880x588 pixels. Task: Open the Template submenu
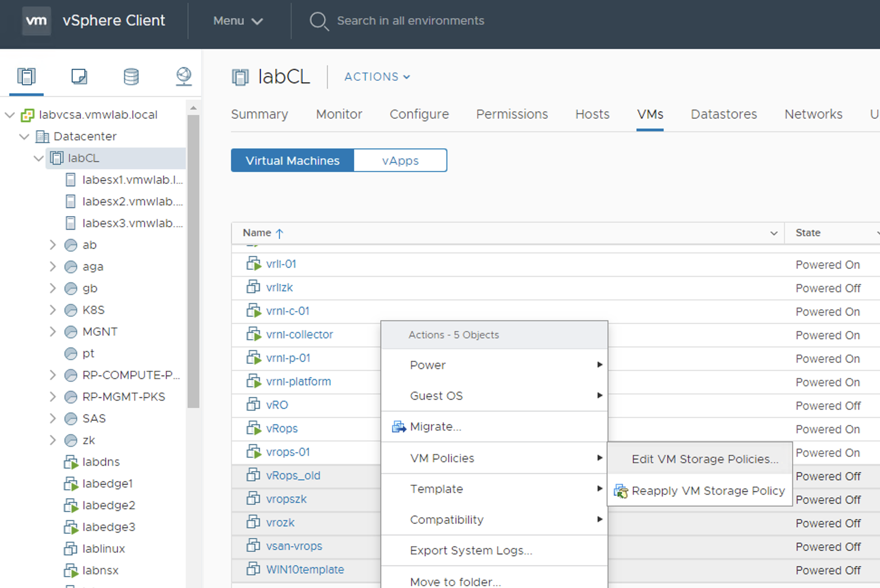pyautogui.click(x=494, y=489)
